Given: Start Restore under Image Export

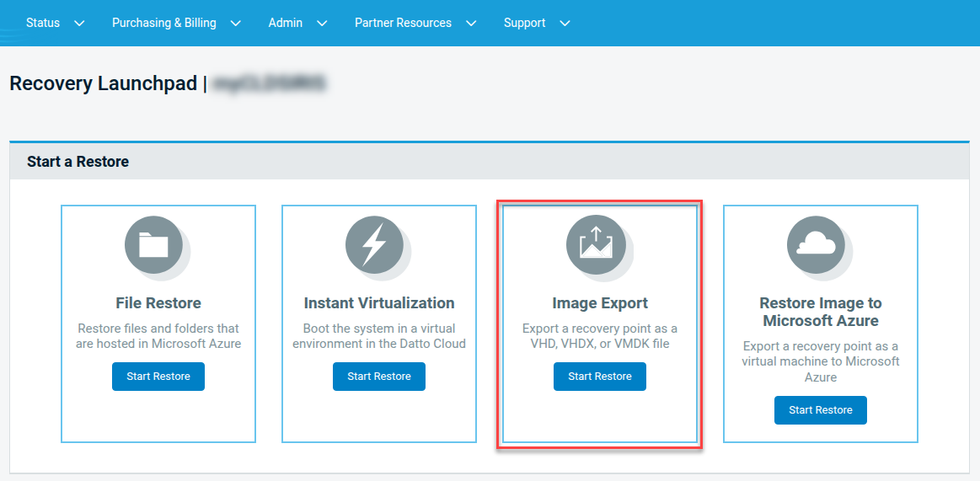Looking at the screenshot, I should point(600,377).
